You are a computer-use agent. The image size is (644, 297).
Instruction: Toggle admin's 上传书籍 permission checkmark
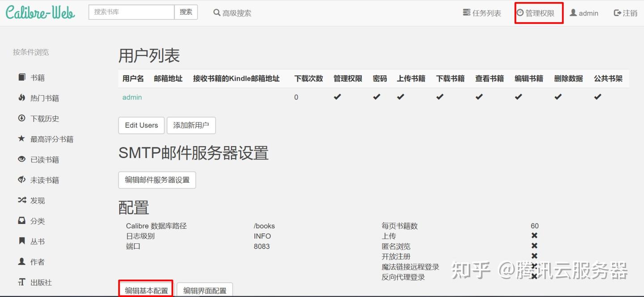[400, 96]
